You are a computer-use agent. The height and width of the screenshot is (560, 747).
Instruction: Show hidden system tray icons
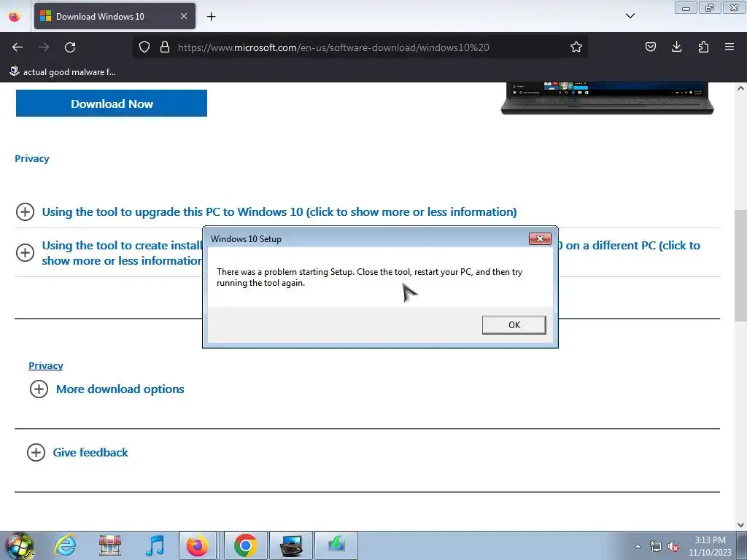[x=638, y=546]
